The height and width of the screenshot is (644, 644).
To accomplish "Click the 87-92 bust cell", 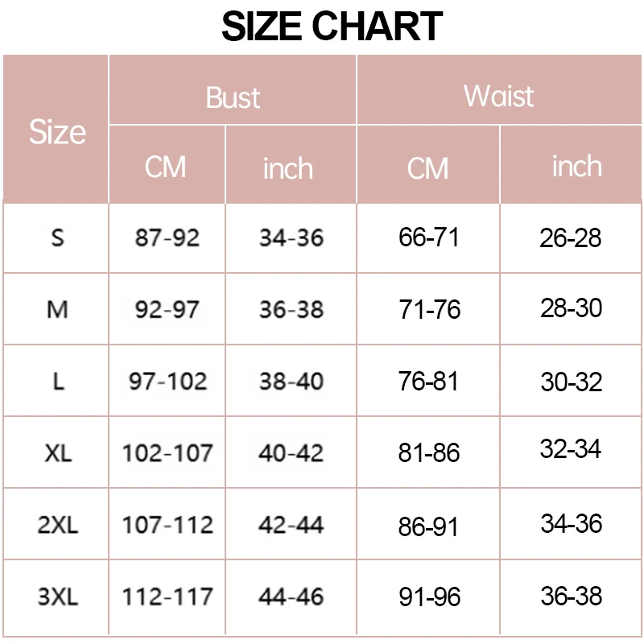I will pyautogui.click(x=167, y=237).
